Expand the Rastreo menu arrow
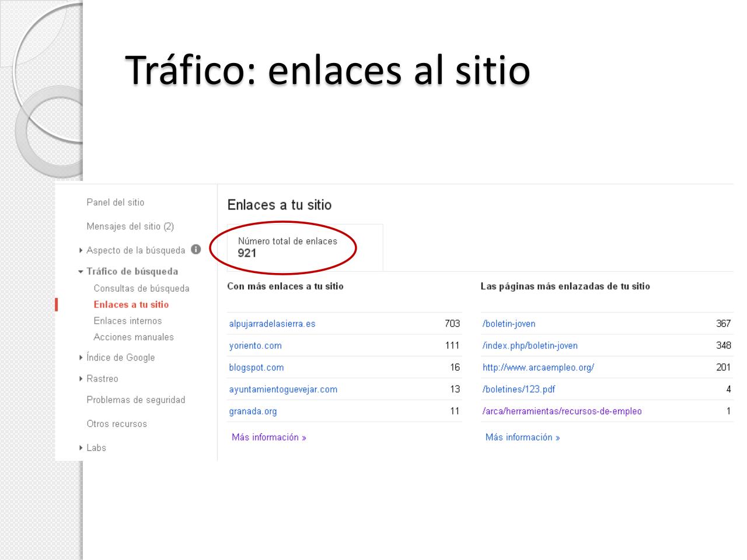The height and width of the screenshot is (560, 747). [81, 379]
